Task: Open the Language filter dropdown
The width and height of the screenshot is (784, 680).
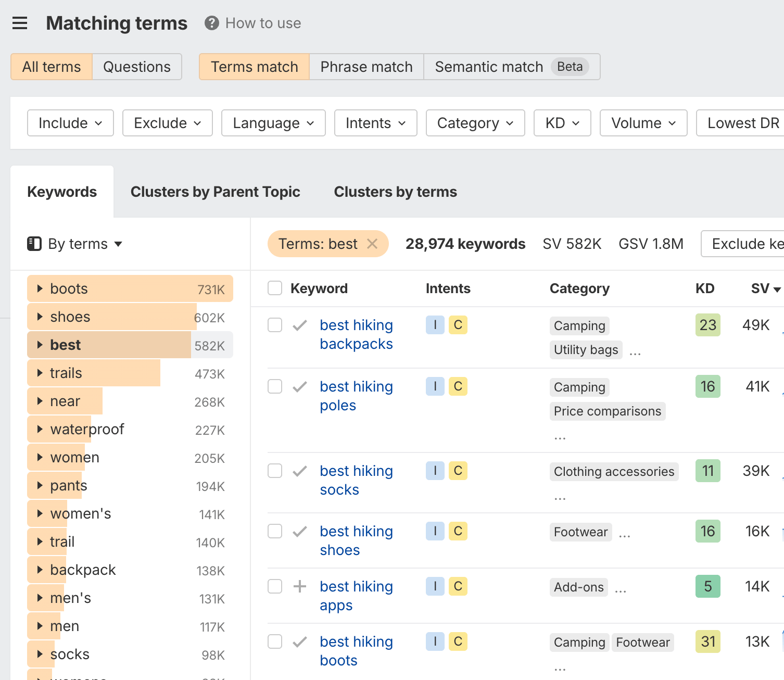Action: [273, 123]
